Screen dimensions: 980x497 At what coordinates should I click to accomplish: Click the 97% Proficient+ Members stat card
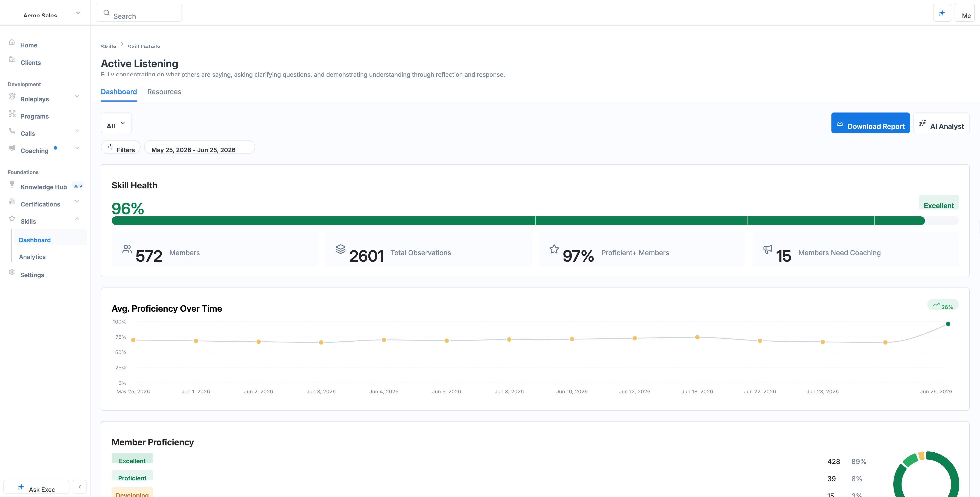(642, 249)
